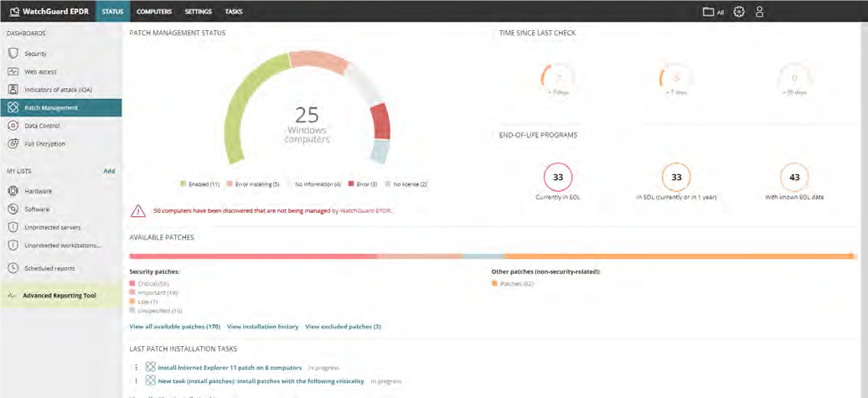
Task: Open options menu for Internet Explorer 11 task
Action: pos(135,367)
